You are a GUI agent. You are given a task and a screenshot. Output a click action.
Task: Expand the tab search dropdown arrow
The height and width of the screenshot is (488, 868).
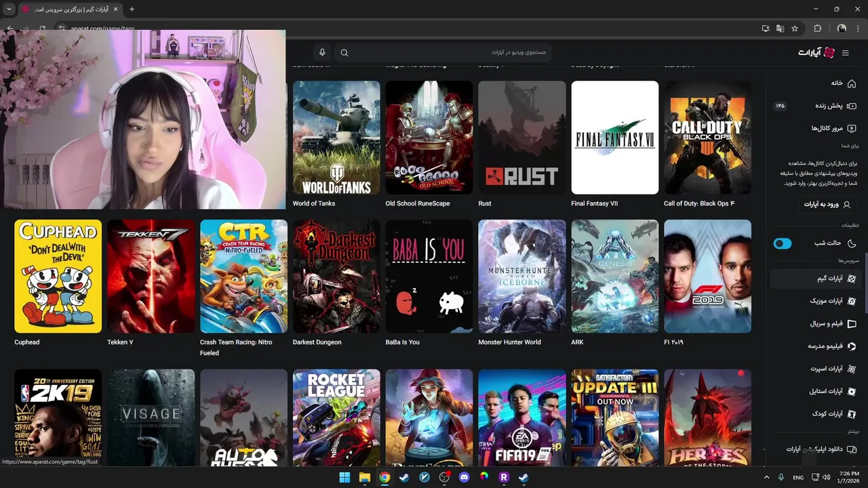coord(9,9)
